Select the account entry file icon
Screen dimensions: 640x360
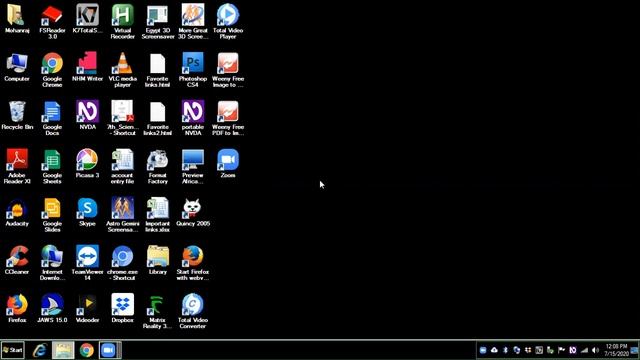click(122, 167)
